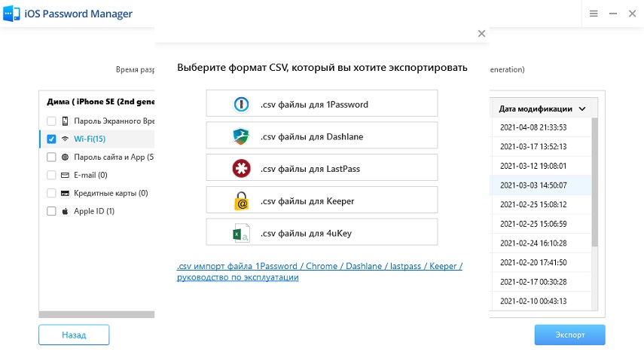Tick the Кредитные карты (0) checkbox

pos(51,193)
